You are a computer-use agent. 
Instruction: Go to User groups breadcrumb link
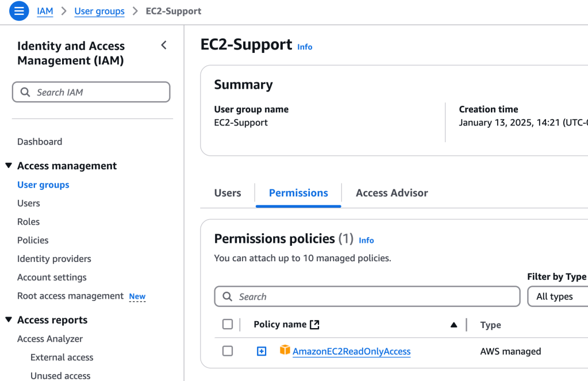coord(99,11)
